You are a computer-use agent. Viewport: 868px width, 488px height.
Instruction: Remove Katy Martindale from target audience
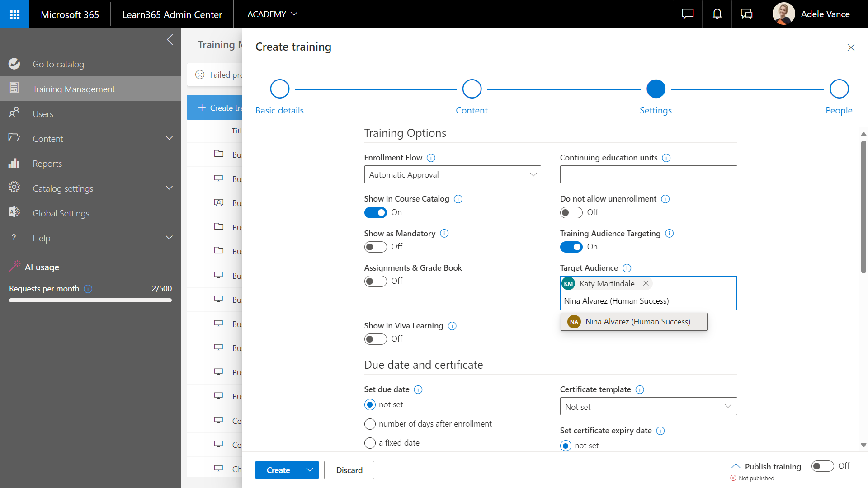[x=646, y=283]
